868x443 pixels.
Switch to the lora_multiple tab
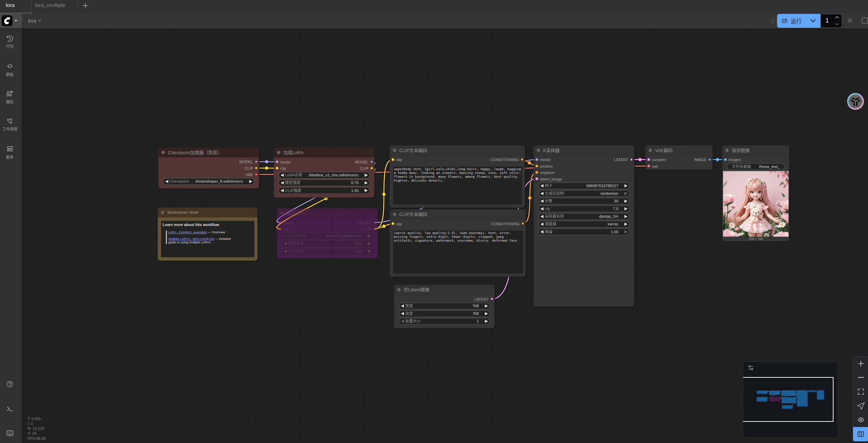click(x=50, y=5)
